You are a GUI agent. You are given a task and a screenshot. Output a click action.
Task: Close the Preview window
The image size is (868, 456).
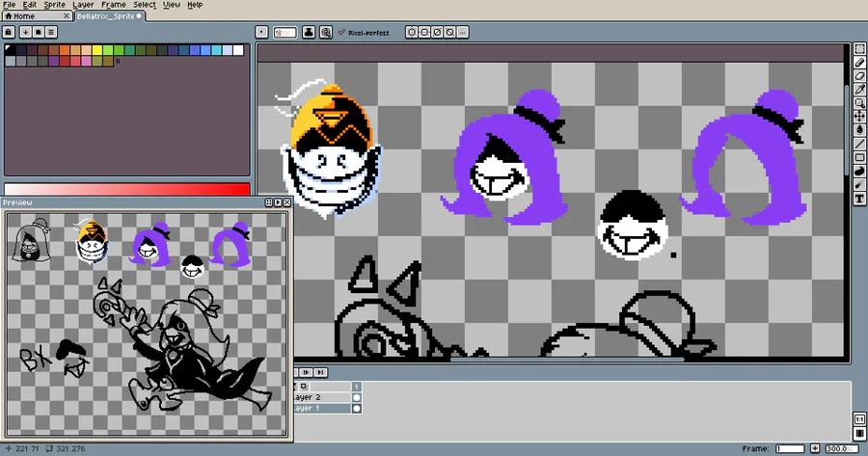pos(286,203)
